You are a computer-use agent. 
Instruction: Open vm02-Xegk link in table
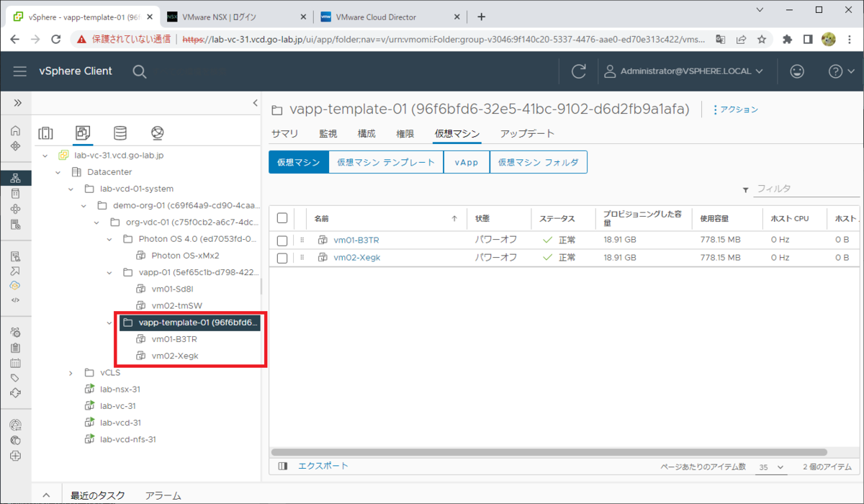[357, 258]
